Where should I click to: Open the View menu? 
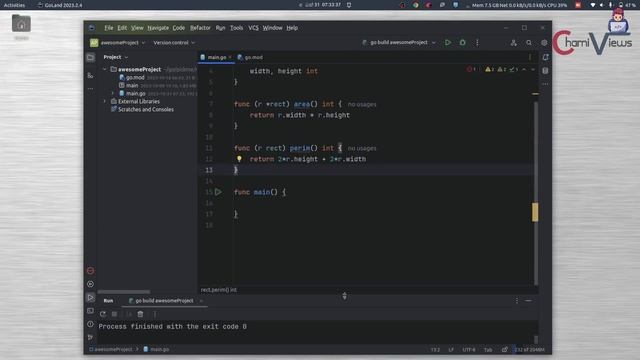(x=137, y=28)
